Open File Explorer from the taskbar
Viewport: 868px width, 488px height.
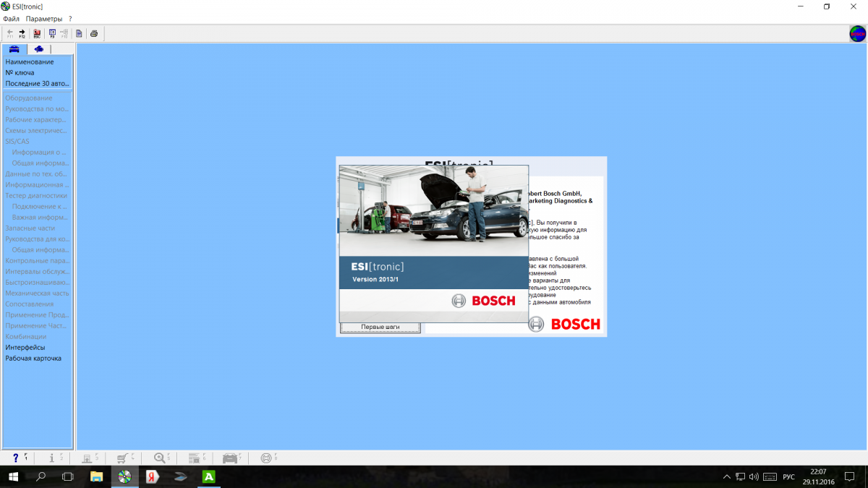pyautogui.click(x=96, y=476)
